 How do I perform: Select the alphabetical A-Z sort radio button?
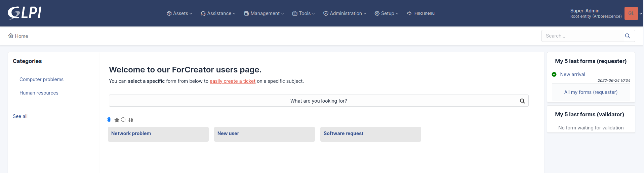tap(123, 120)
